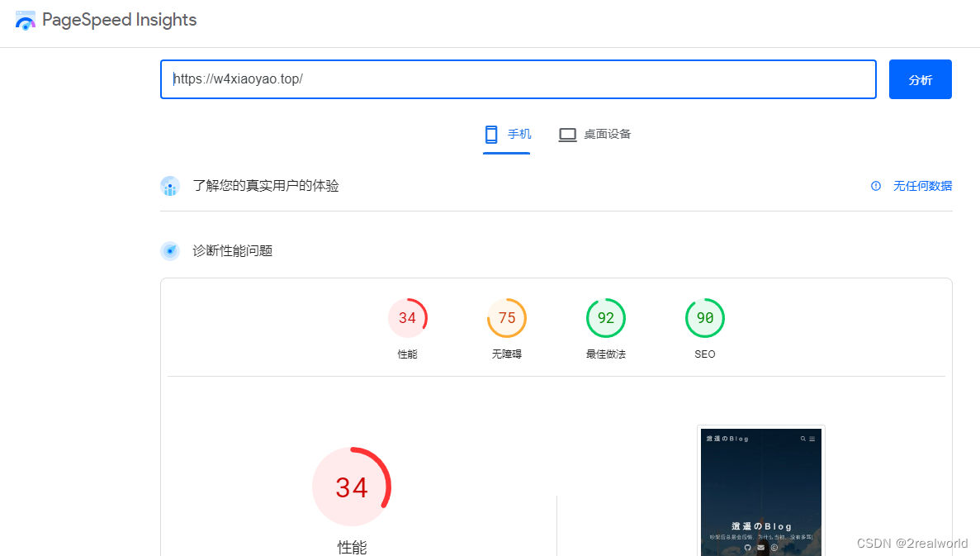Click the large red performance gauge showing 34
Screen dimensions: 980x556
click(353, 487)
